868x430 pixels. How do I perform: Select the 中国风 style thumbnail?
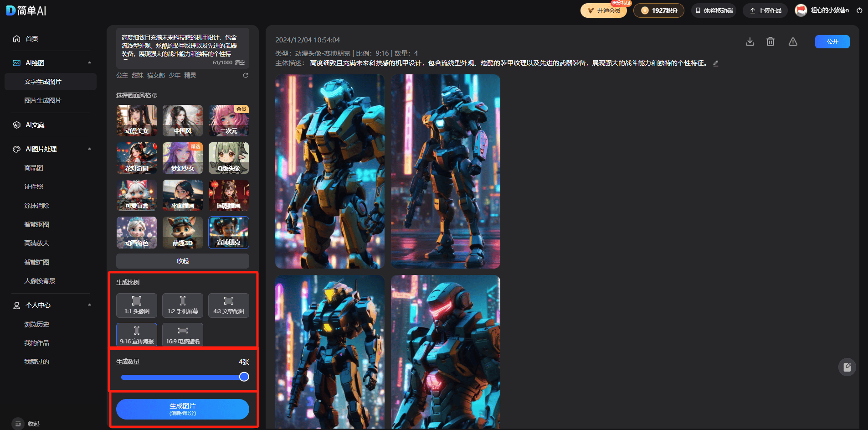(183, 120)
